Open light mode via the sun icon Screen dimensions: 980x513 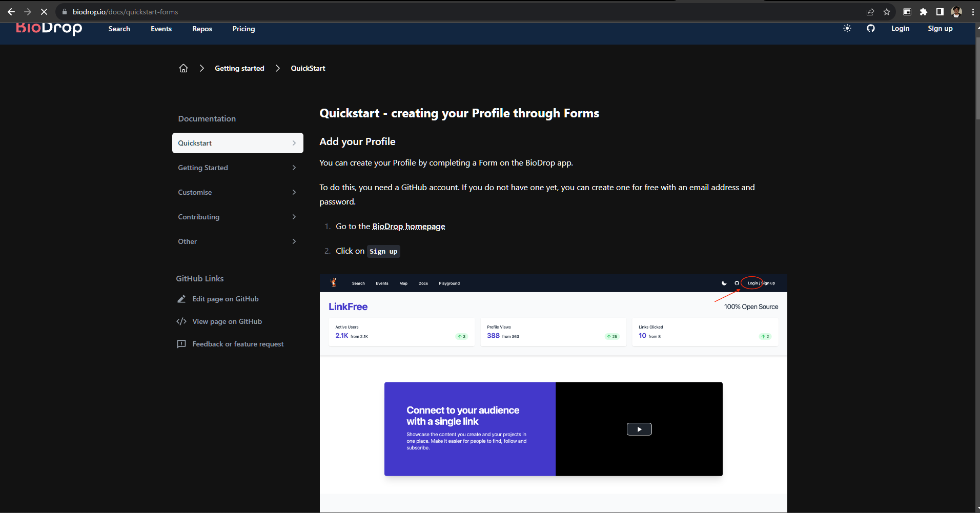[x=846, y=29]
